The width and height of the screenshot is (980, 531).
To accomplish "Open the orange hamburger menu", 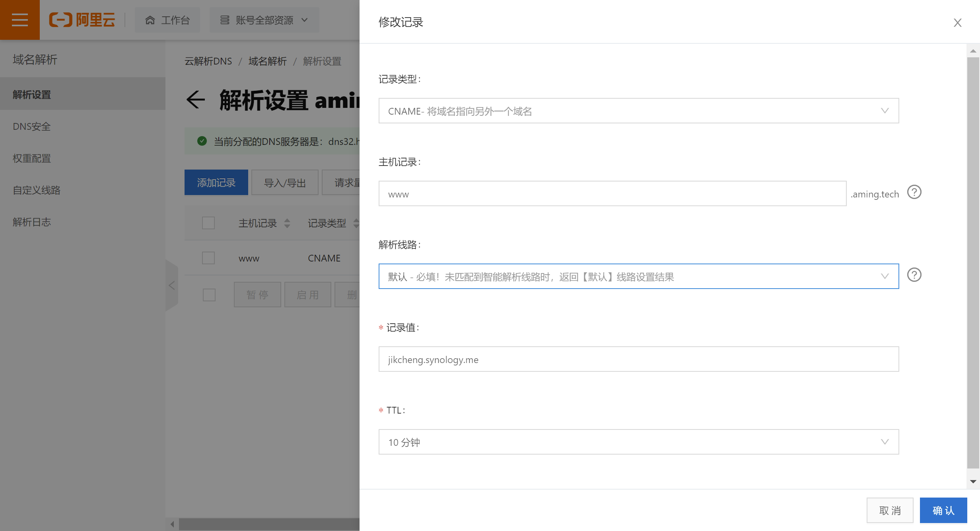I will coord(19,20).
